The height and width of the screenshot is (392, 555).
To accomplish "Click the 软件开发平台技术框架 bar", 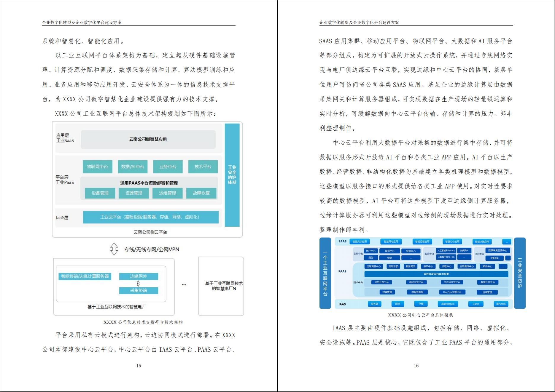I will tap(436, 274).
